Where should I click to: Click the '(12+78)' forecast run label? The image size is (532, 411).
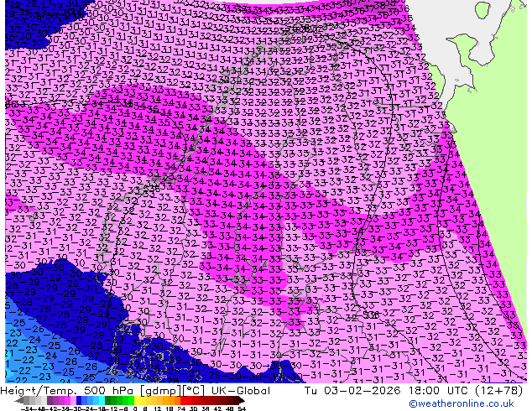click(498, 391)
